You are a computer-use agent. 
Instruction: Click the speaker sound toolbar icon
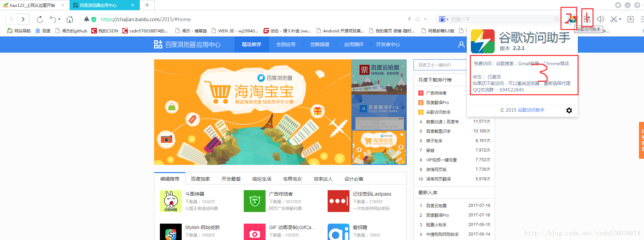tap(601, 19)
